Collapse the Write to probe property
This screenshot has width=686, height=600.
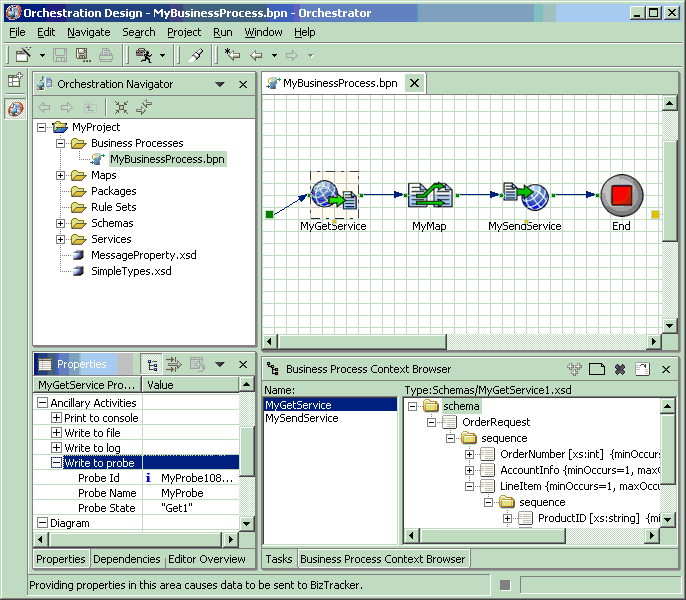click(x=56, y=463)
